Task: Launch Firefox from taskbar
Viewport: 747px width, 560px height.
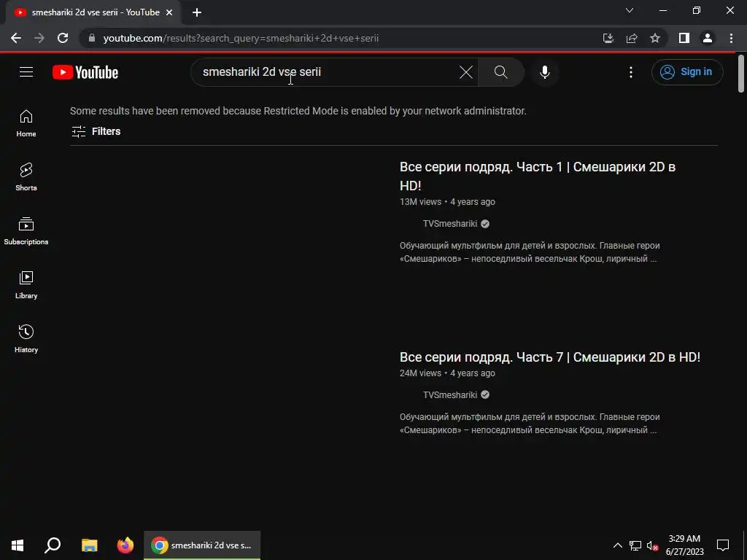Action: point(125,545)
